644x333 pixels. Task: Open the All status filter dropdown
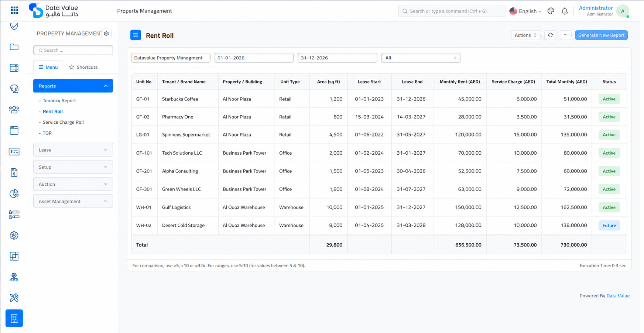421,58
